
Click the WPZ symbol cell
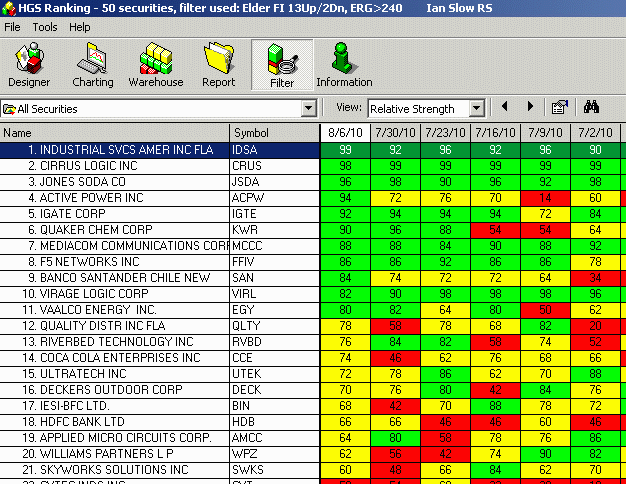click(x=275, y=454)
